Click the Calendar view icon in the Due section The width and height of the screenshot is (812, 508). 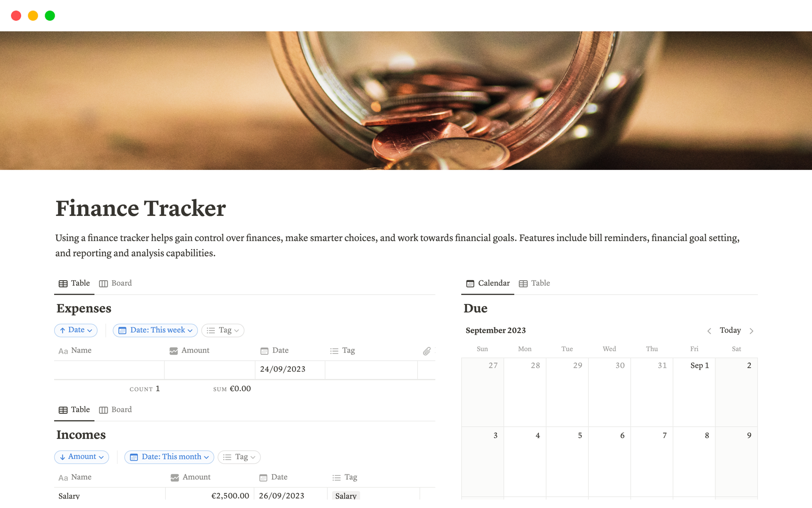[470, 284]
